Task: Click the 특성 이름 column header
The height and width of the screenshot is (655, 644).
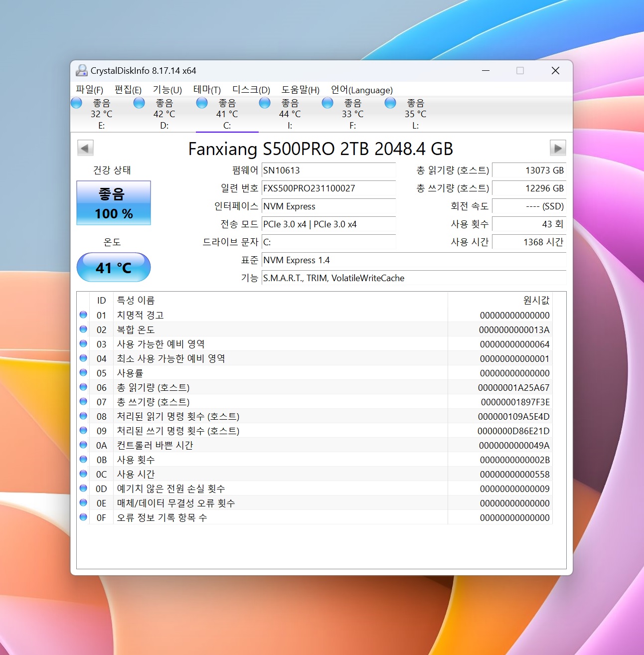Action: (x=281, y=300)
